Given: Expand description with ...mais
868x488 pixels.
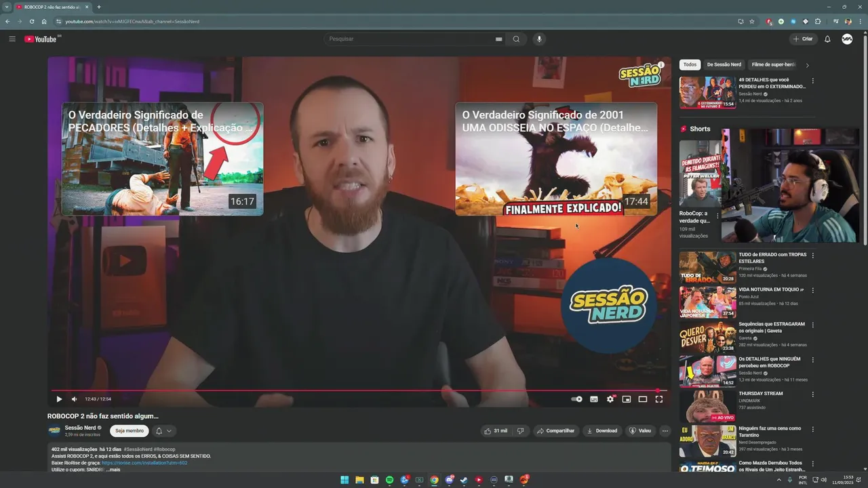Looking at the screenshot, I should 113,470.
